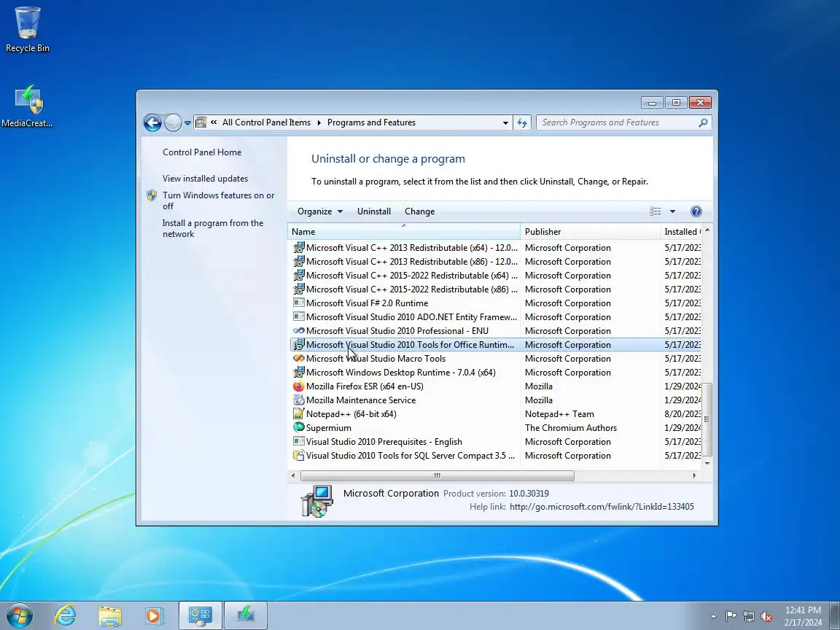Screen dimensions: 840x630
Task: Click the Mozilla Firefox ESR icon
Action: coord(299,386)
